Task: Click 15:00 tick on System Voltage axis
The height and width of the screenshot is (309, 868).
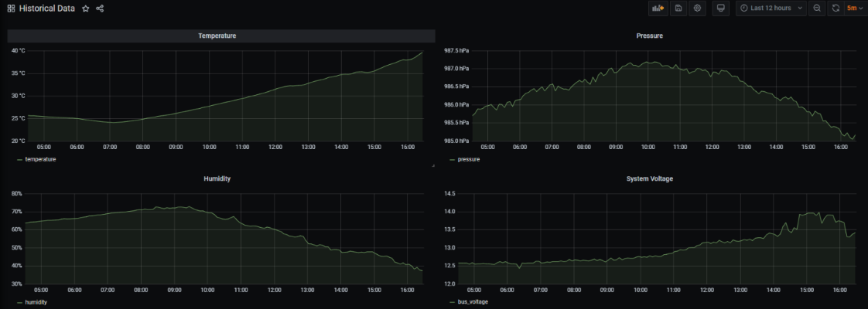Action: [807, 290]
